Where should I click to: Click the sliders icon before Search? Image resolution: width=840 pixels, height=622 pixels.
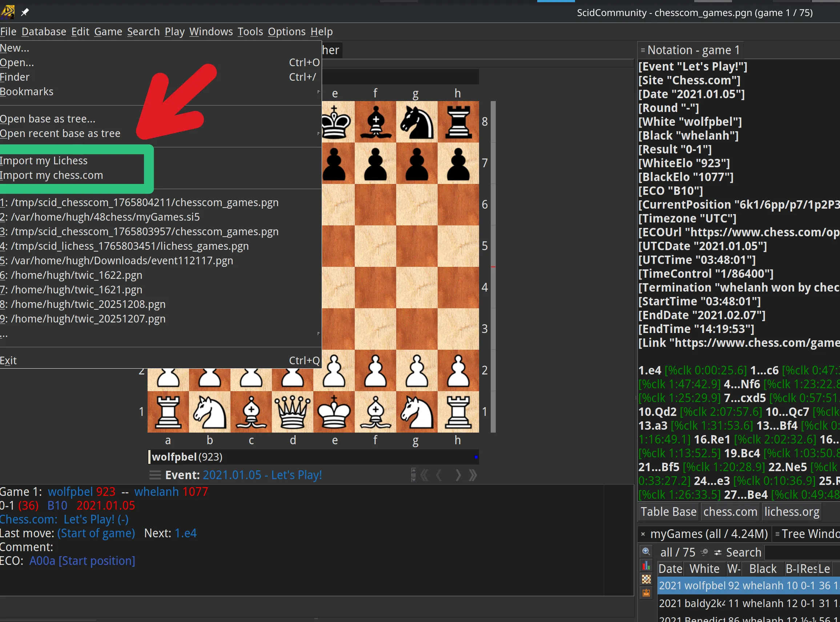coord(718,553)
